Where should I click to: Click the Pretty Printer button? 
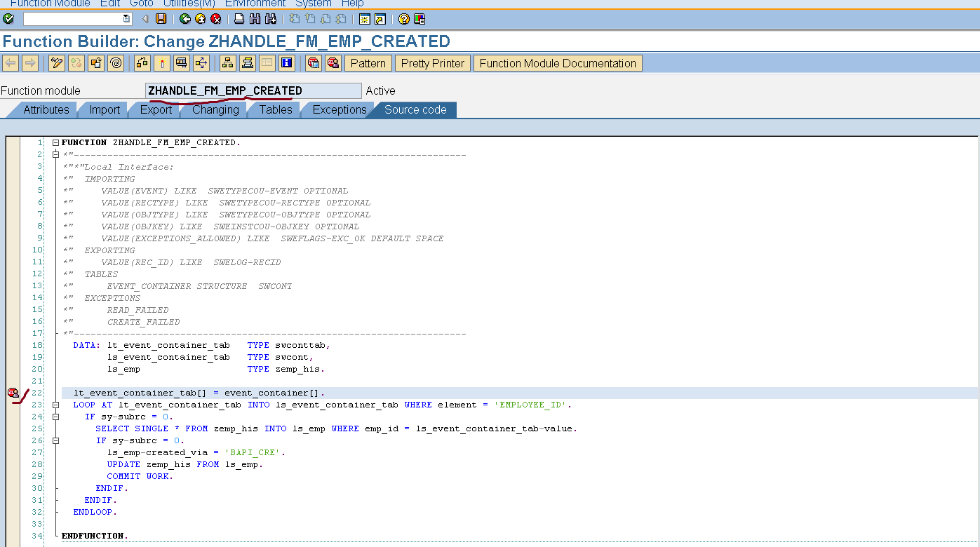click(x=432, y=63)
